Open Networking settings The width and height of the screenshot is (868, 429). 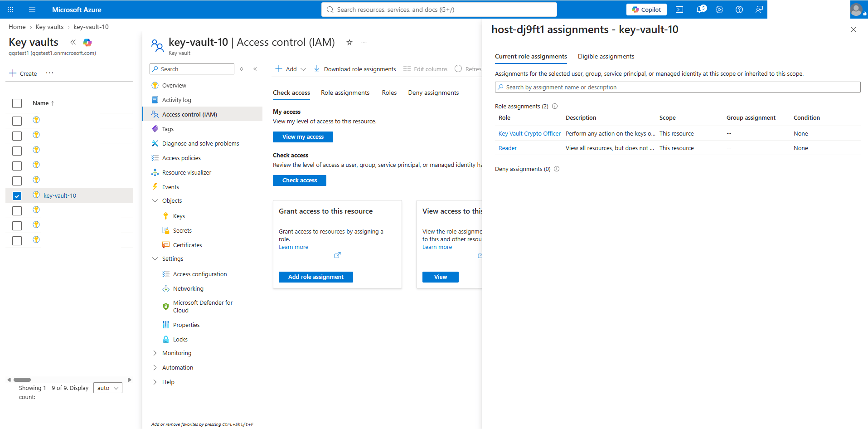click(188, 288)
